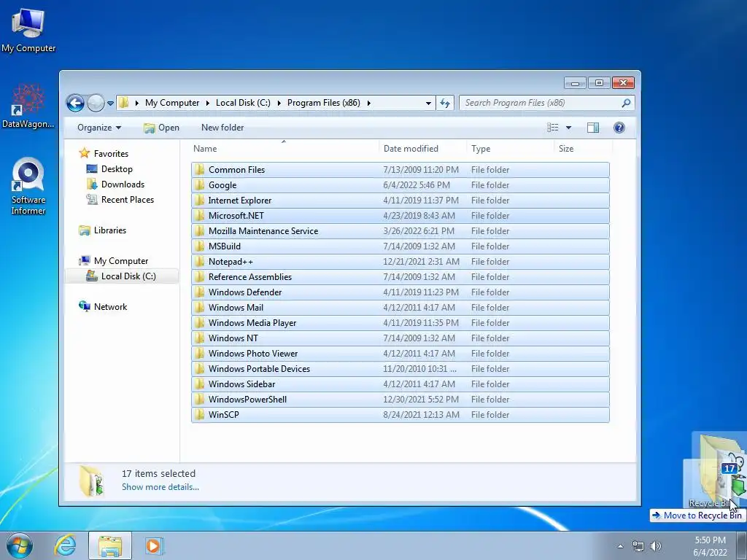The height and width of the screenshot is (560, 747).
Task: Click the volume speaker tray icon
Action: coord(656,546)
